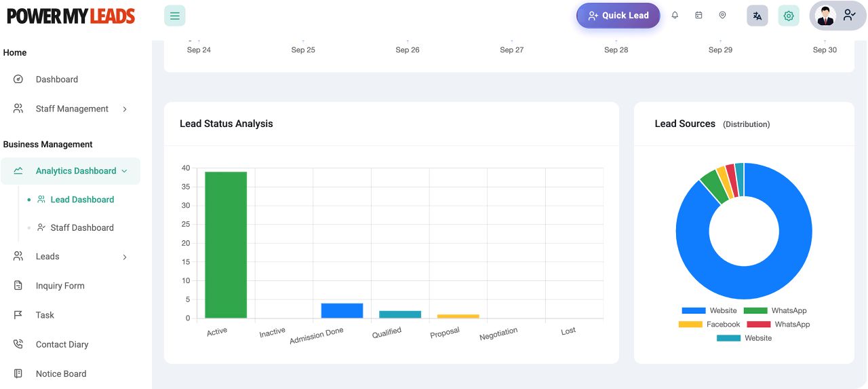Open the Contact Diary link

click(x=62, y=345)
